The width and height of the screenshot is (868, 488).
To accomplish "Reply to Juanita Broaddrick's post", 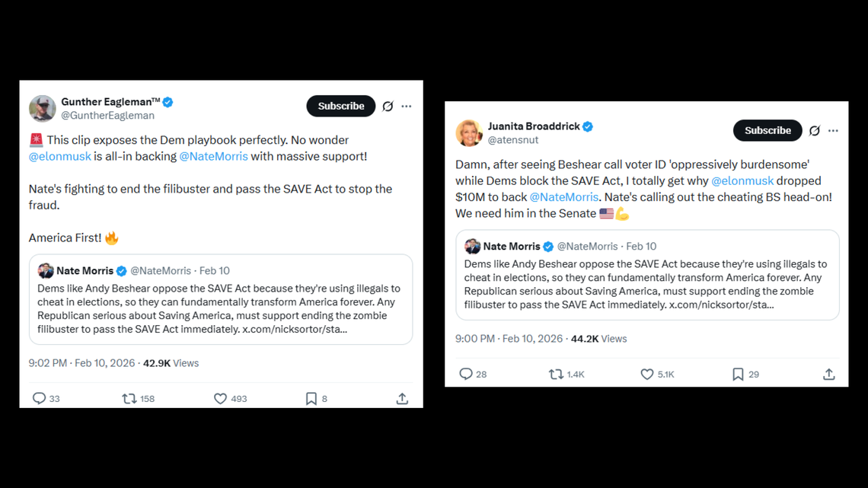I will pyautogui.click(x=466, y=374).
